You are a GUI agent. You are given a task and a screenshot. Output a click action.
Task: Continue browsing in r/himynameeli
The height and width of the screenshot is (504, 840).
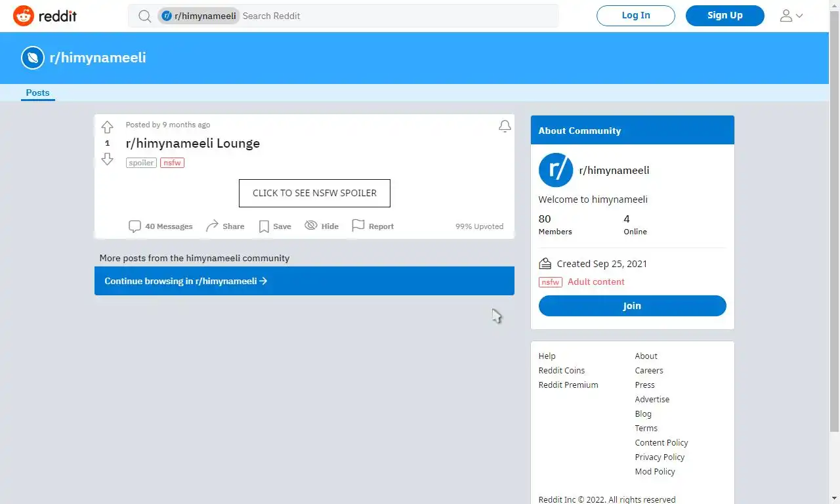coord(304,281)
